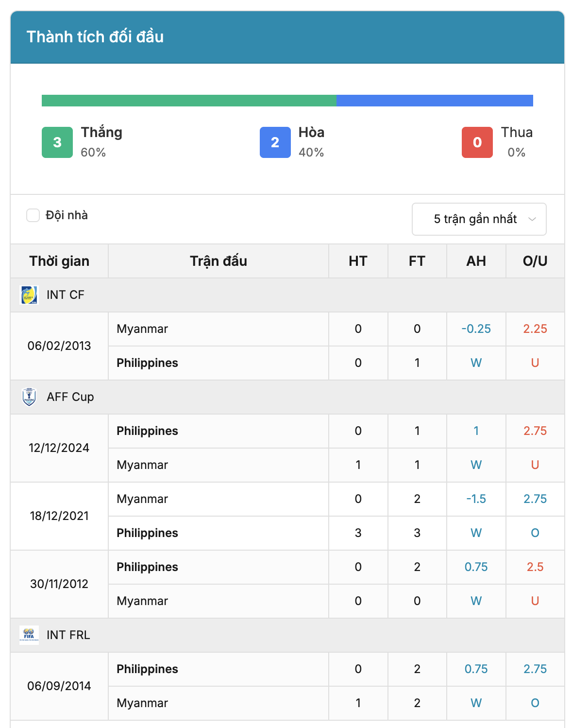Image resolution: width=572 pixels, height=728 pixels.
Task: Click Philippines in the 18/12/2021 match
Action: coord(147,533)
